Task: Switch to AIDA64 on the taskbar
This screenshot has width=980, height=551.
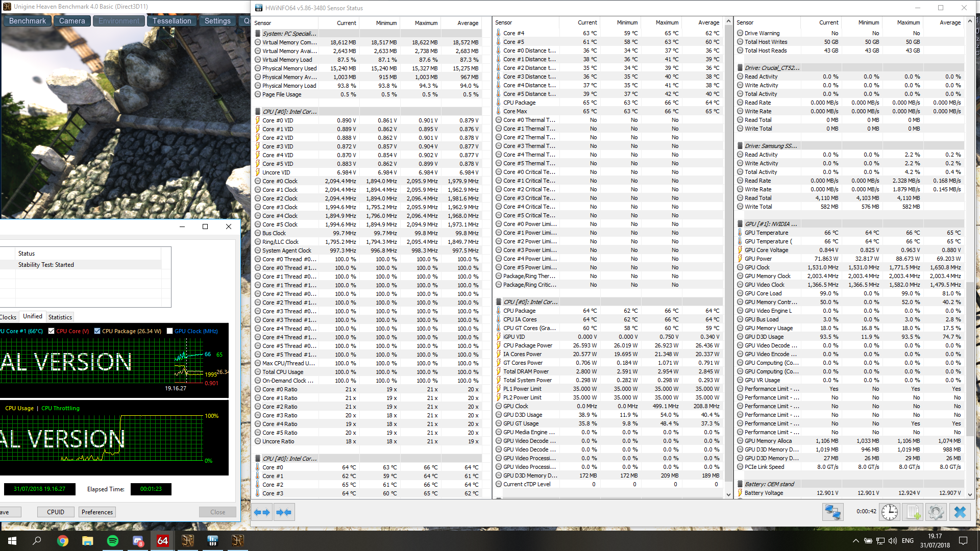Action: (x=163, y=541)
